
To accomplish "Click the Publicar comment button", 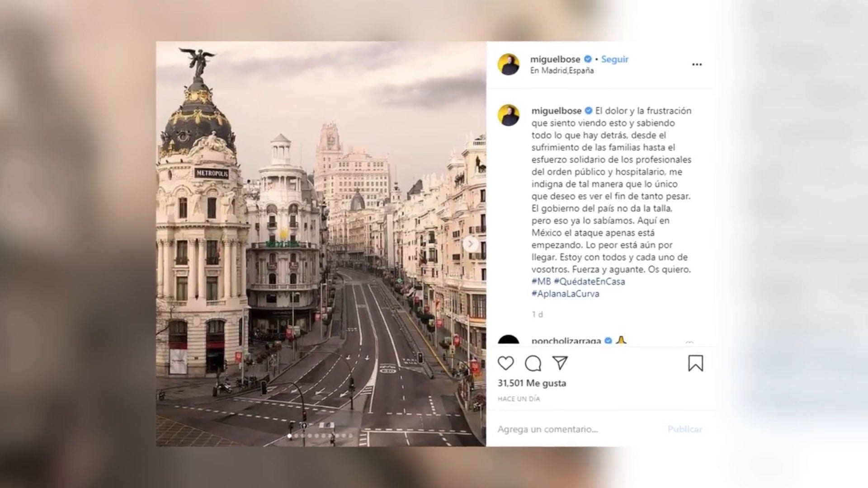I will click(x=685, y=429).
